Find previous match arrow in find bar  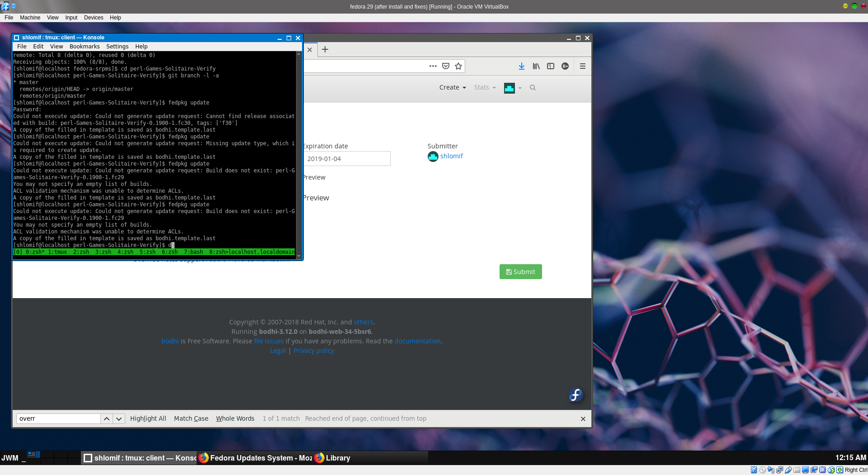coord(107,419)
